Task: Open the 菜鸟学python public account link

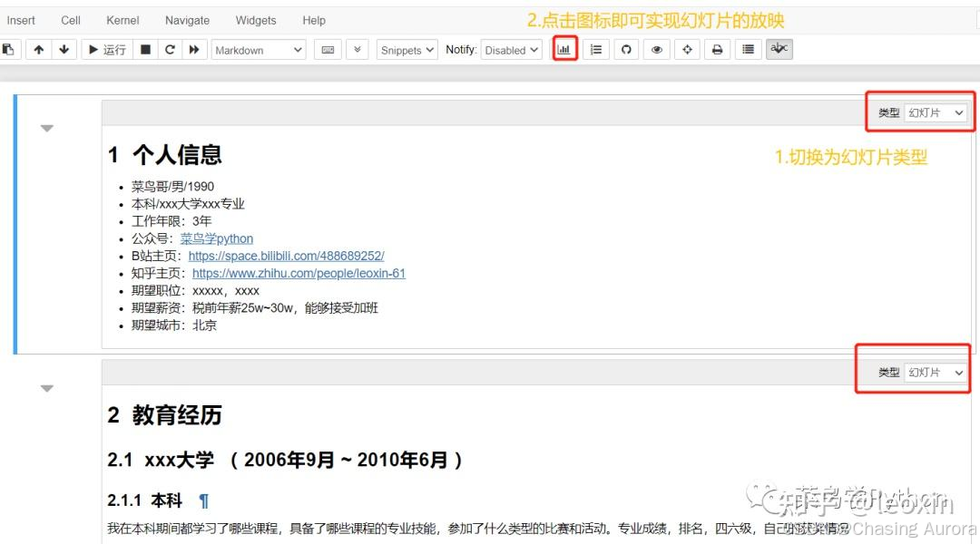Action: pyautogui.click(x=216, y=238)
